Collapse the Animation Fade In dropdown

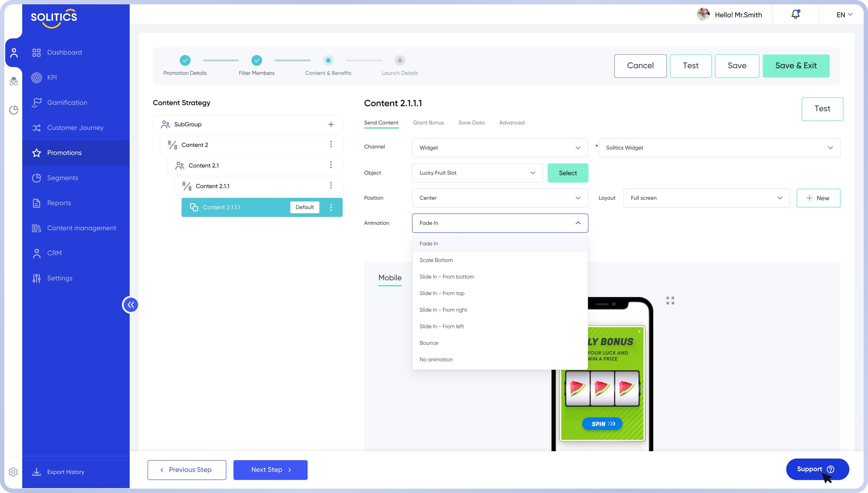click(500, 223)
